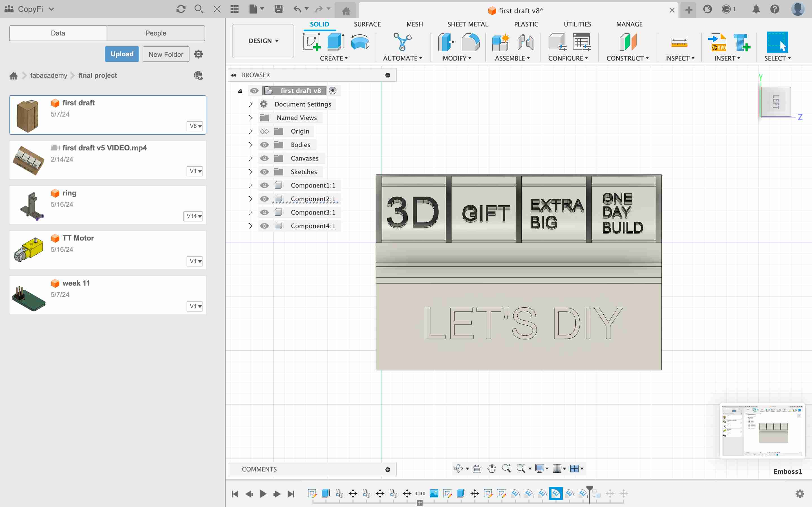Select the Surface toolbar tab
The image size is (812, 507).
coord(367,24)
